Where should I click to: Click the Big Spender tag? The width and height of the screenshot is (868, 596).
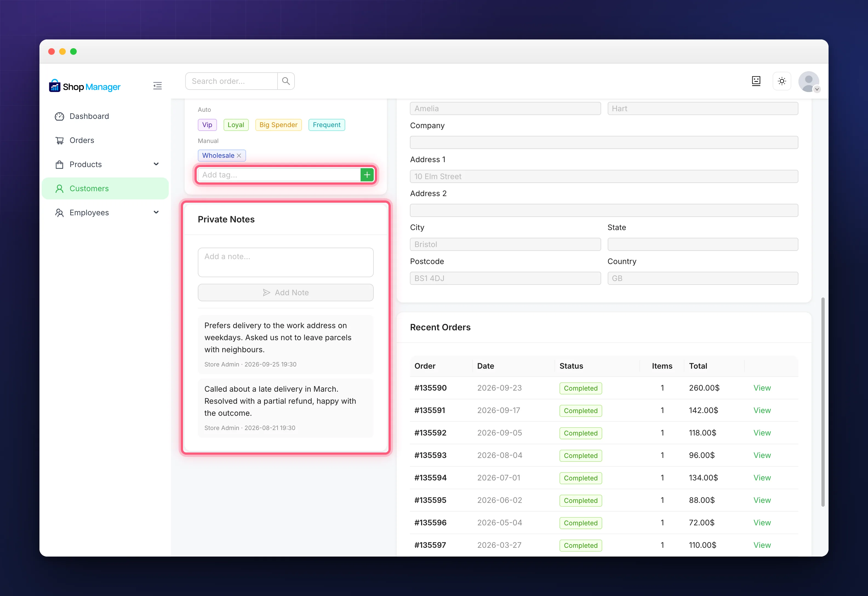[x=278, y=125]
